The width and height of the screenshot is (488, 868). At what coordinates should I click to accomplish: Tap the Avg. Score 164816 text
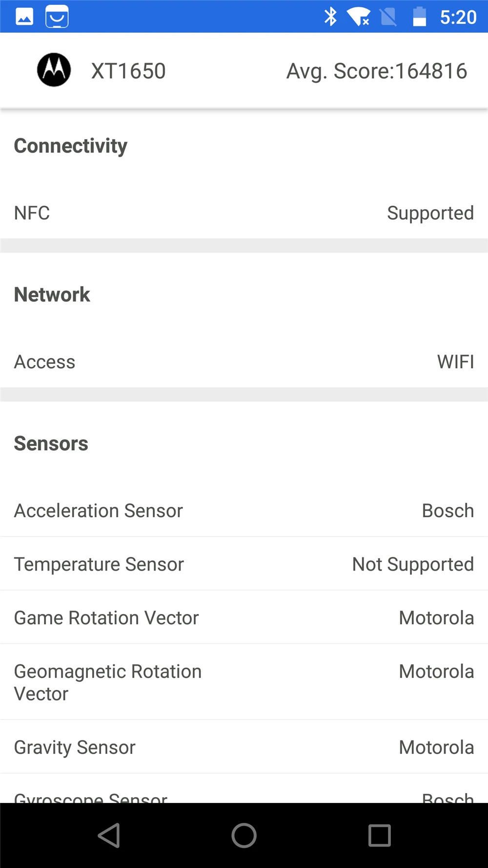tap(377, 71)
